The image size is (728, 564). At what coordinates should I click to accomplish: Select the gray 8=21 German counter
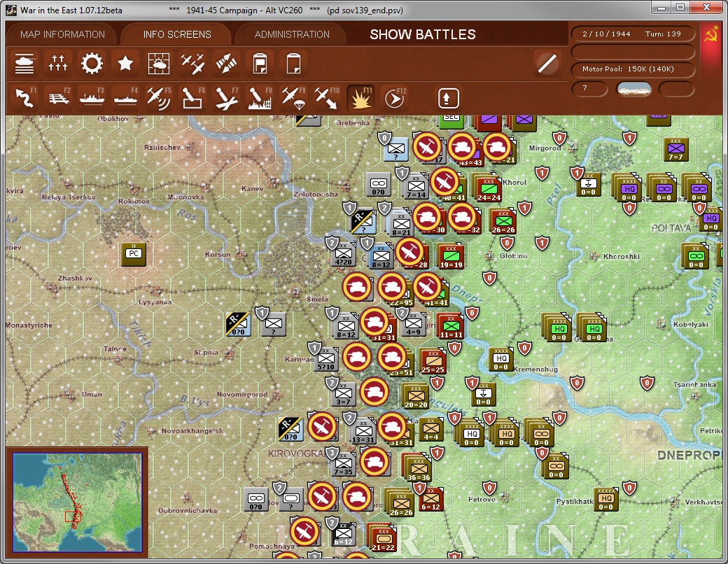point(401,225)
